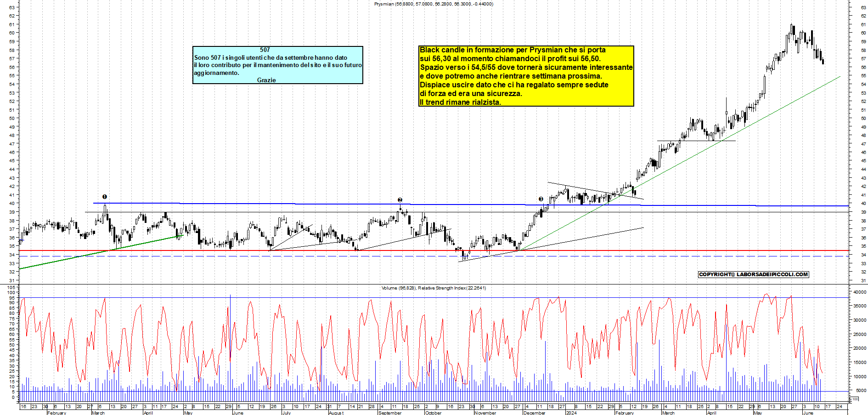Click the 'September' month label on the time axis

(x=390, y=413)
